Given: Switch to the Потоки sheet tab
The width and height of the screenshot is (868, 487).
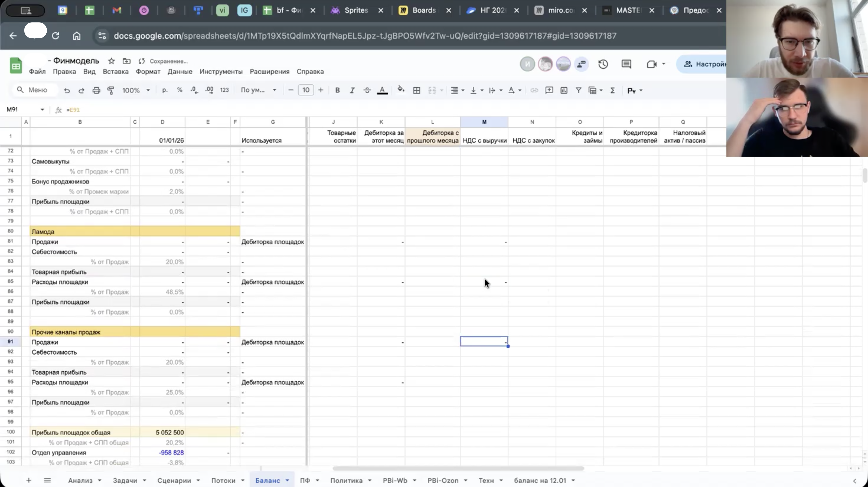Looking at the screenshot, I should pos(223,481).
